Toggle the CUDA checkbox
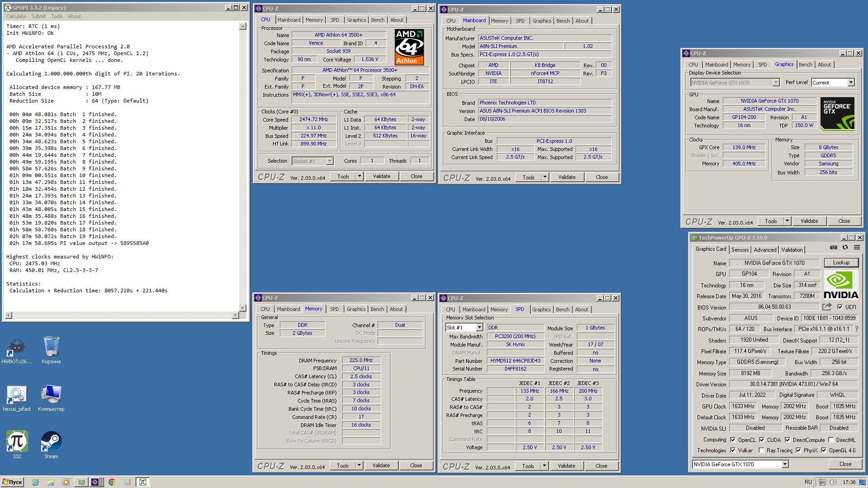The height and width of the screenshot is (488, 868). [762, 440]
